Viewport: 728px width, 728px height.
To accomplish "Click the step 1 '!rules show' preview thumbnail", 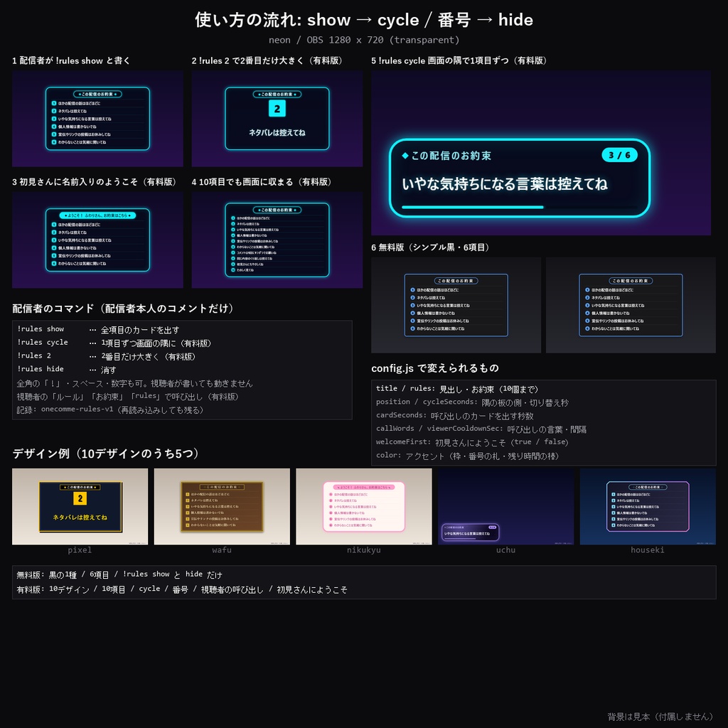I will click(97, 119).
